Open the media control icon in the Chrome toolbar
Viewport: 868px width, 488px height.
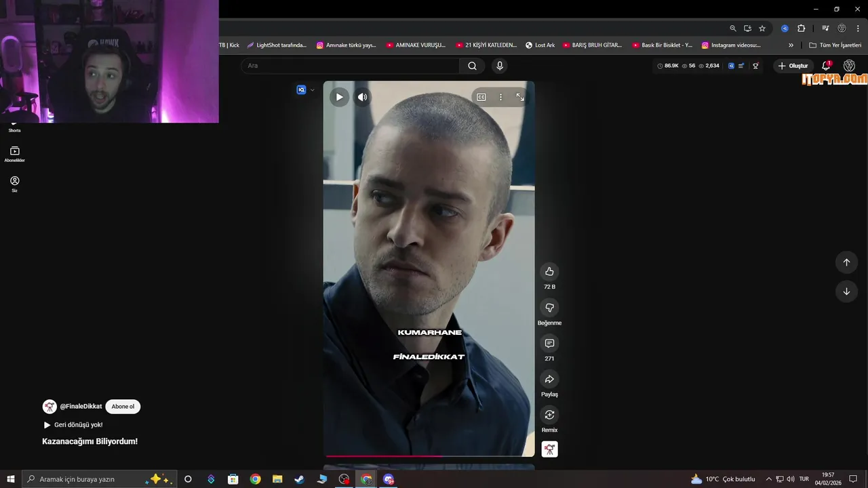click(825, 28)
